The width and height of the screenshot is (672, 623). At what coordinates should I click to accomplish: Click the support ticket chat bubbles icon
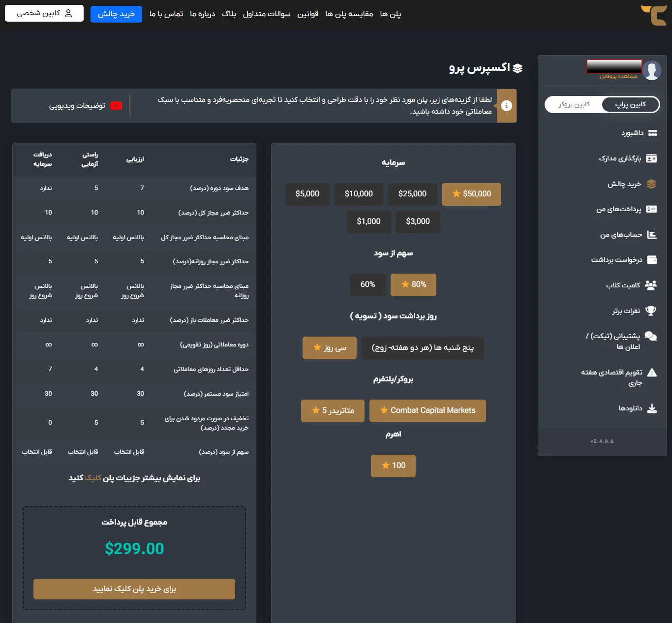(x=651, y=336)
